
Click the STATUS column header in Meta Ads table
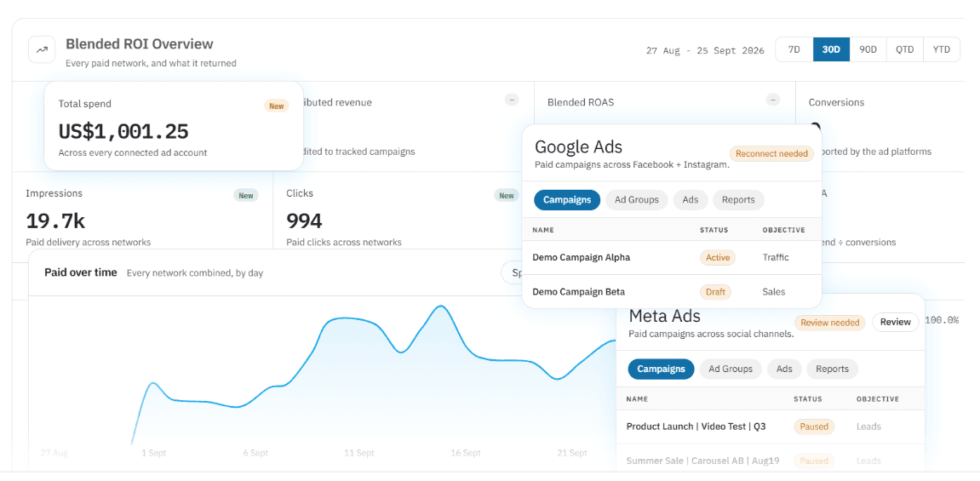pos(807,399)
